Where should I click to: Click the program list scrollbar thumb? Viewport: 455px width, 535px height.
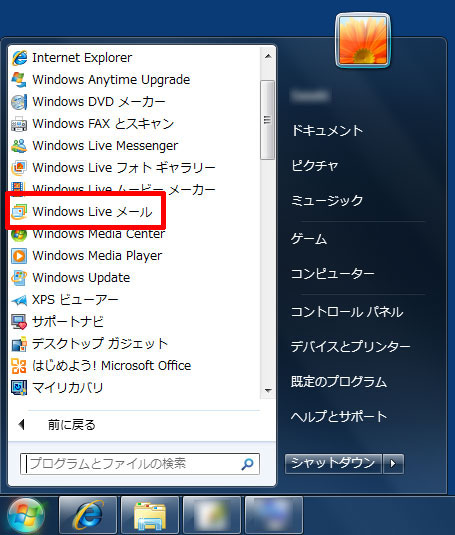(x=267, y=120)
